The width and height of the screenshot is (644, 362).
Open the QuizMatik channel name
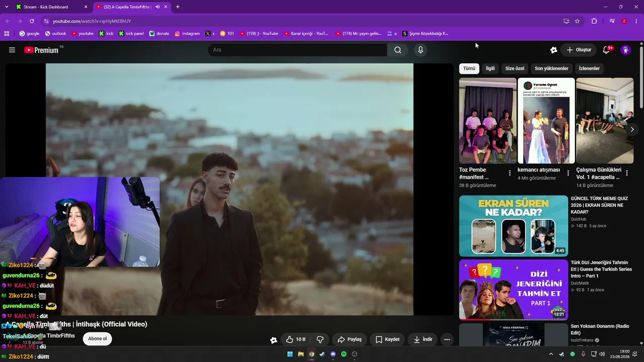tap(580, 283)
